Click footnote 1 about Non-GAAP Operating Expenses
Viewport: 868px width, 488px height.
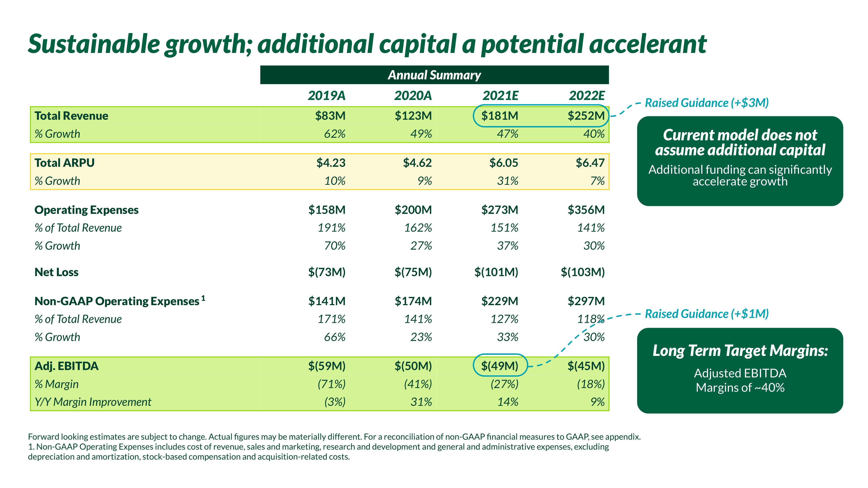pyautogui.click(x=318, y=452)
